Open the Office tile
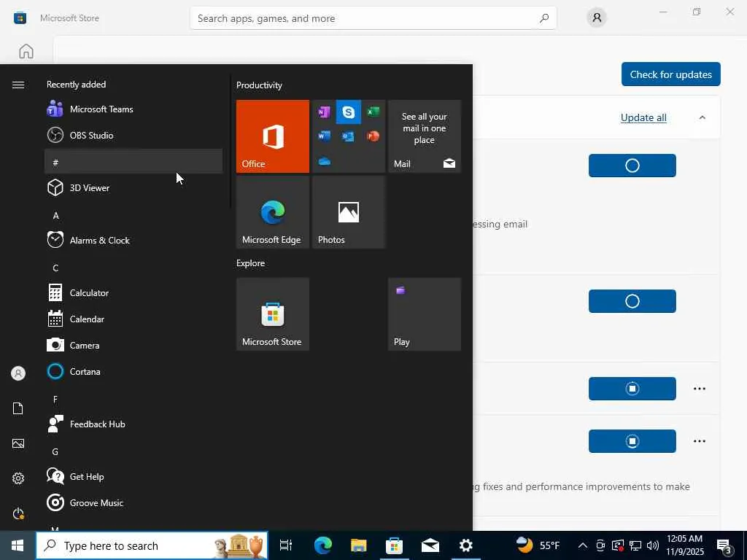This screenshot has width=747, height=560. 273,136
